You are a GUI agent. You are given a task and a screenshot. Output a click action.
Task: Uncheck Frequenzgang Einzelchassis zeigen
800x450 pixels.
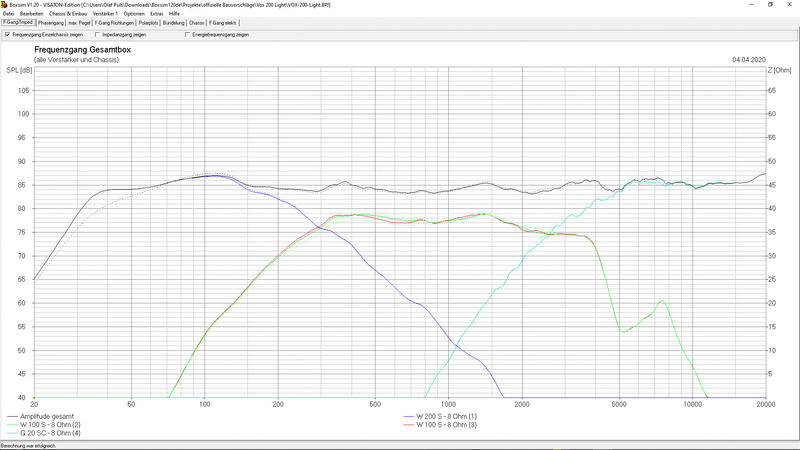[8, 34]
